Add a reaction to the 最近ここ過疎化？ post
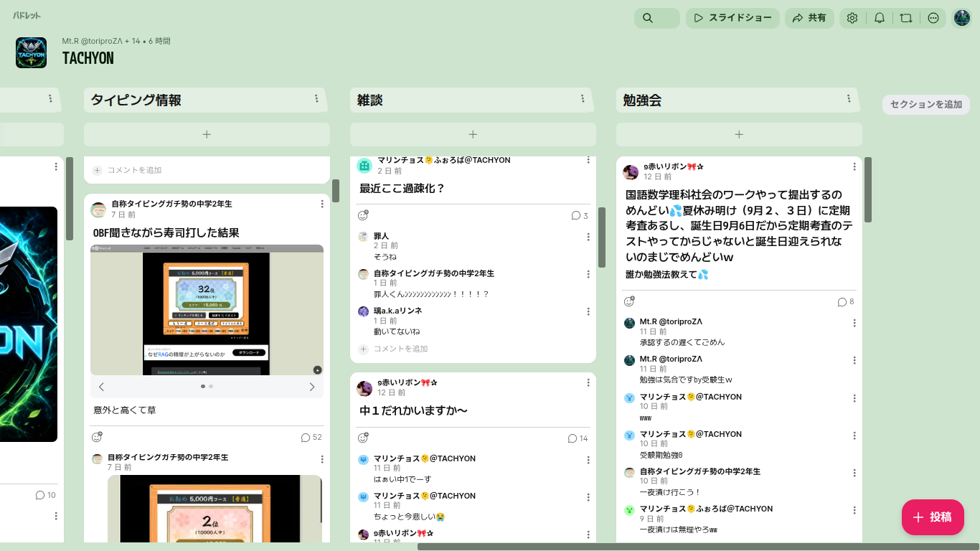Image resolution: width=980 pixels, height=551 pixels. [363, 215]
